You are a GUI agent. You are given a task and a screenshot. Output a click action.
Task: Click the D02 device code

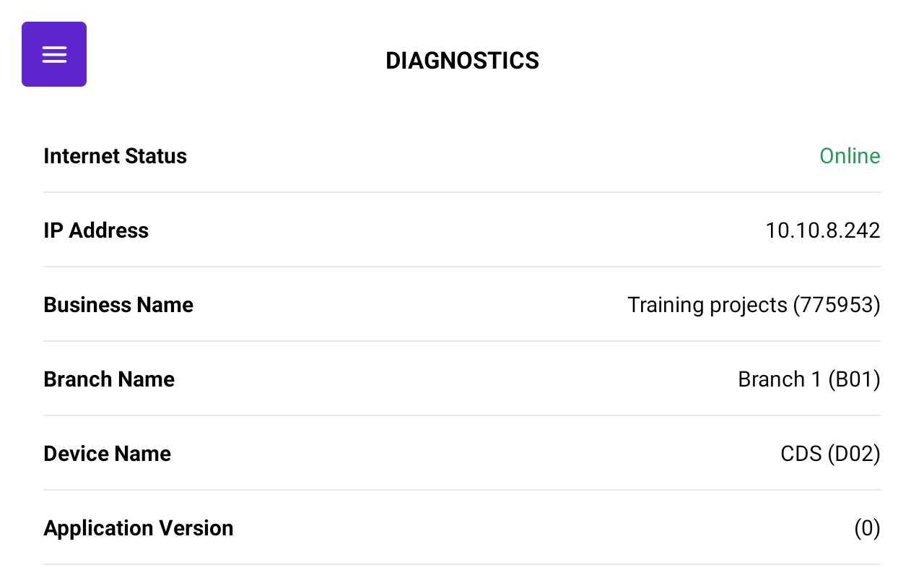(854, 454)
